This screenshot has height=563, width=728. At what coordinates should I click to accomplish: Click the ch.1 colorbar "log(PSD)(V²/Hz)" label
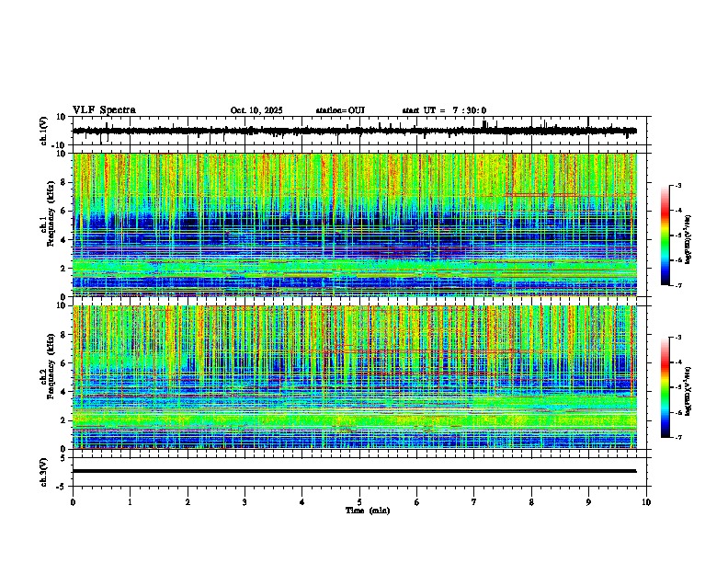pyautogui.click(x=688, y=239)
